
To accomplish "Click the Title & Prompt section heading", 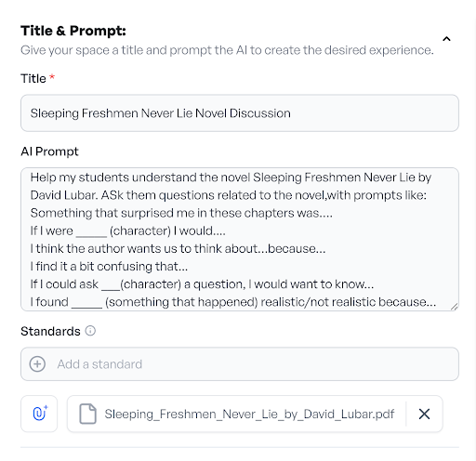I will point(73,31).
